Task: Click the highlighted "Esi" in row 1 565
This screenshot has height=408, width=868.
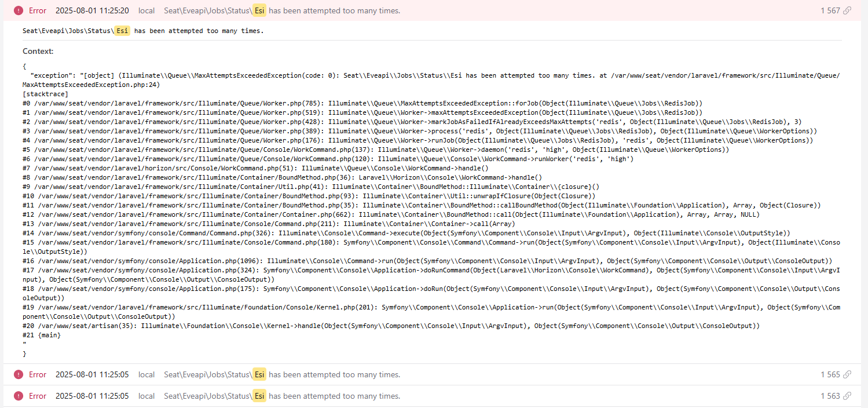Action: point(259,374)
